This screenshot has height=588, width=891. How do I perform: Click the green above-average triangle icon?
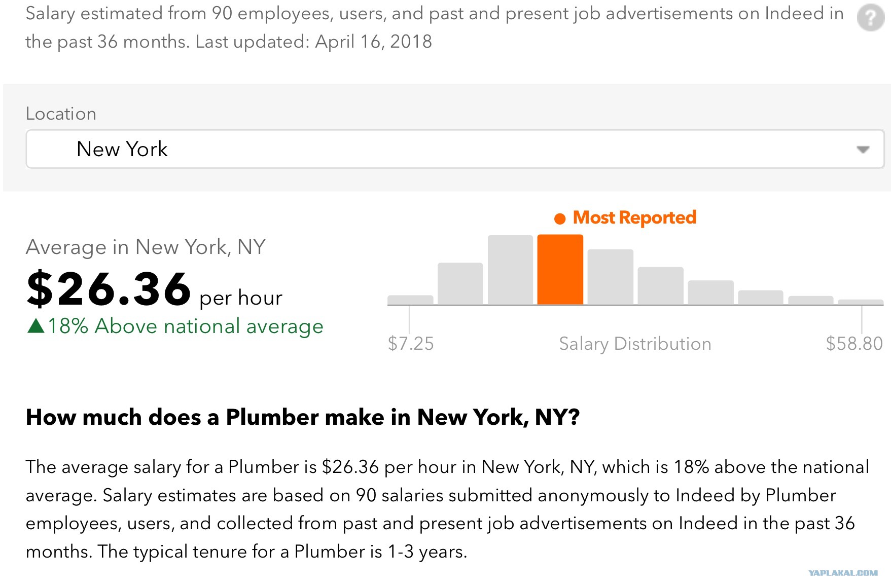click(x=36, y=325)
